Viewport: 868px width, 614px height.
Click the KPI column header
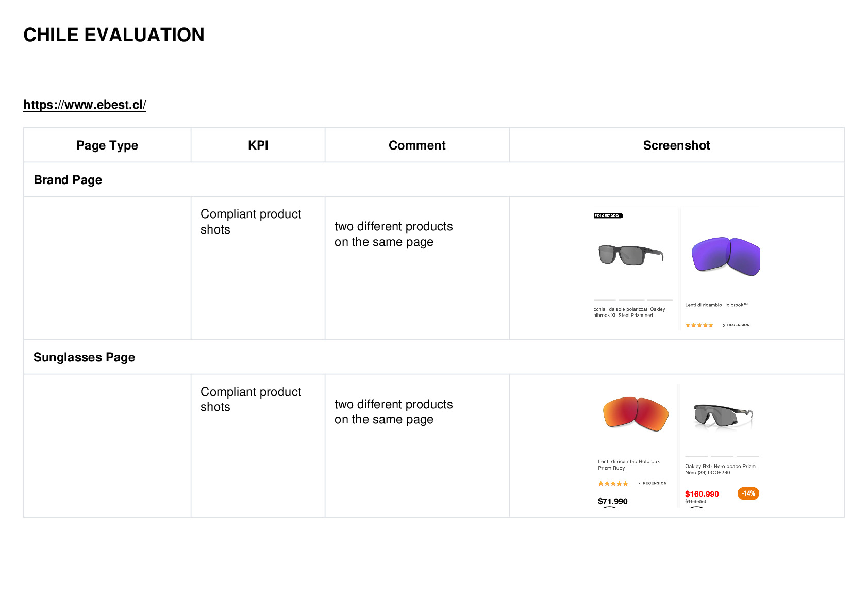pyautogui.click(x=258, y=145)
